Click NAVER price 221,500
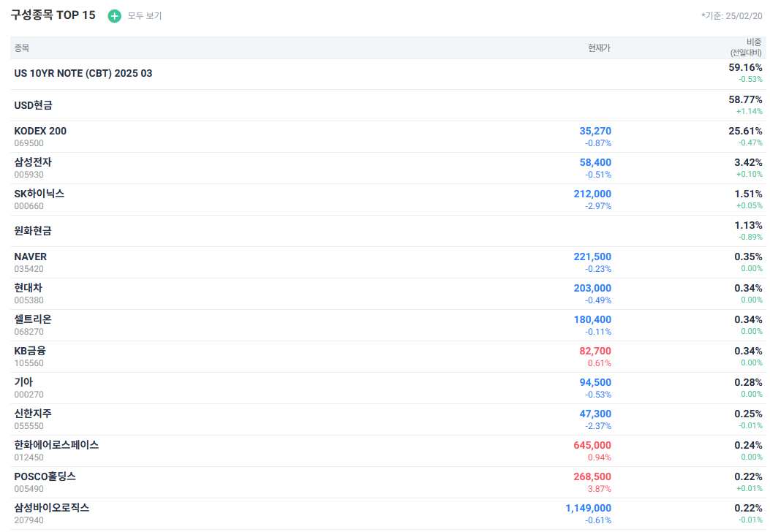Screen dimensions: 770x532 (x=592, y=256)
